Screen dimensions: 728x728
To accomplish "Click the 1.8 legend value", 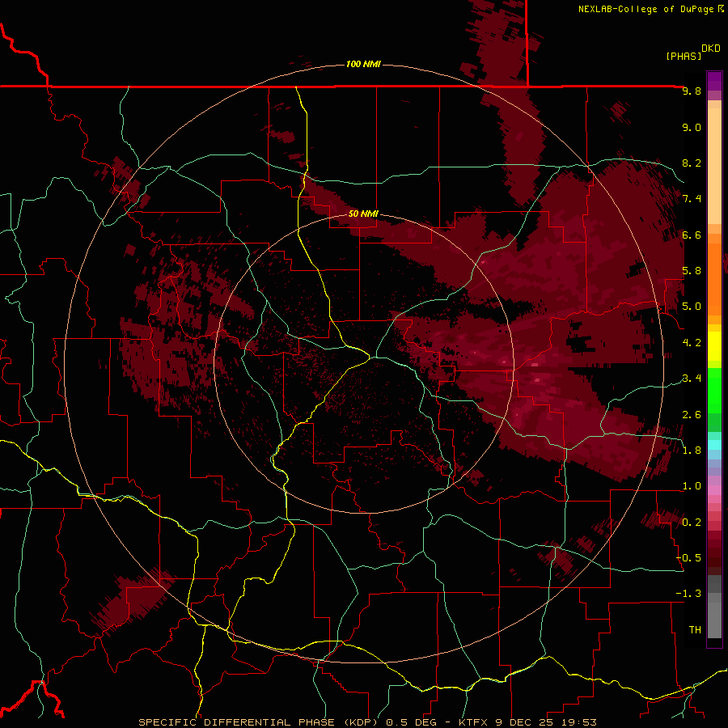I will coord(692,451).
